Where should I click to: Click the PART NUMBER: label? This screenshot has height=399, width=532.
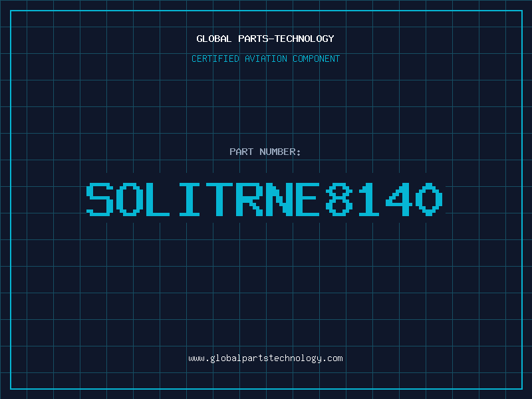tap(265, 152)
